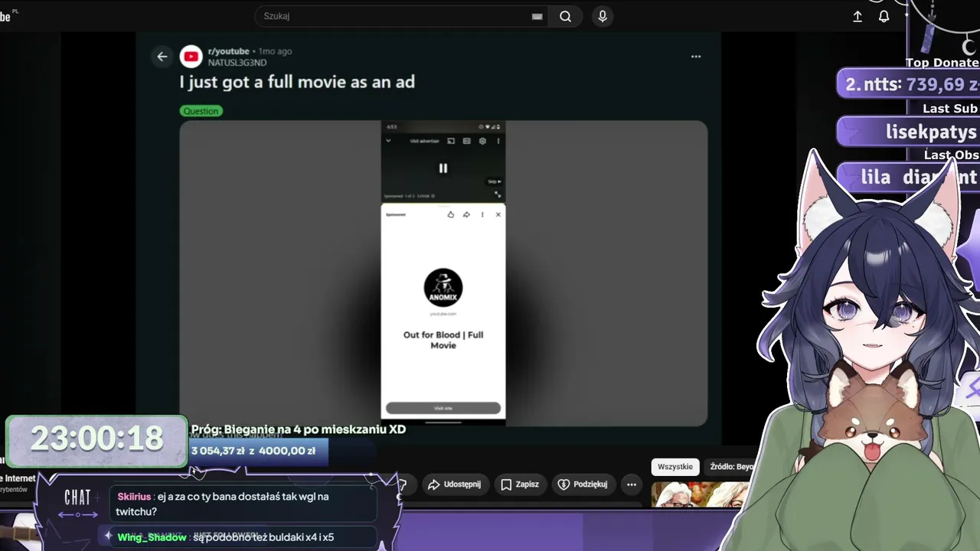Click 'Out for Blood | Full Movie' title
Image resolution: width=980 pixels, height=551 pixels.
point(443,340)
